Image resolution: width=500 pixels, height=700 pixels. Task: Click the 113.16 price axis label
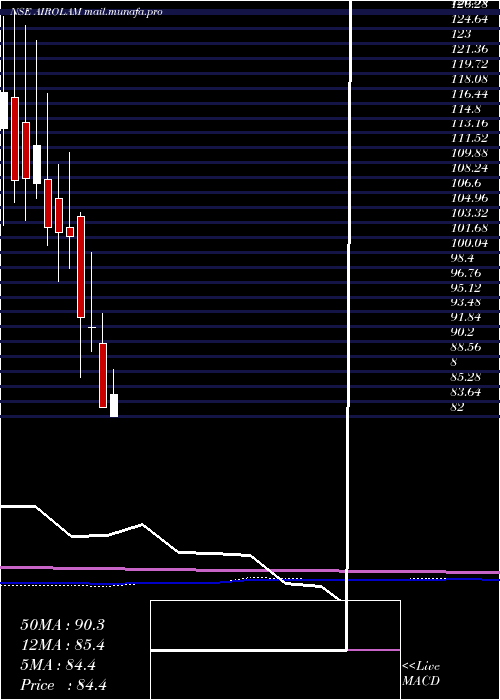tap(469, 123)
